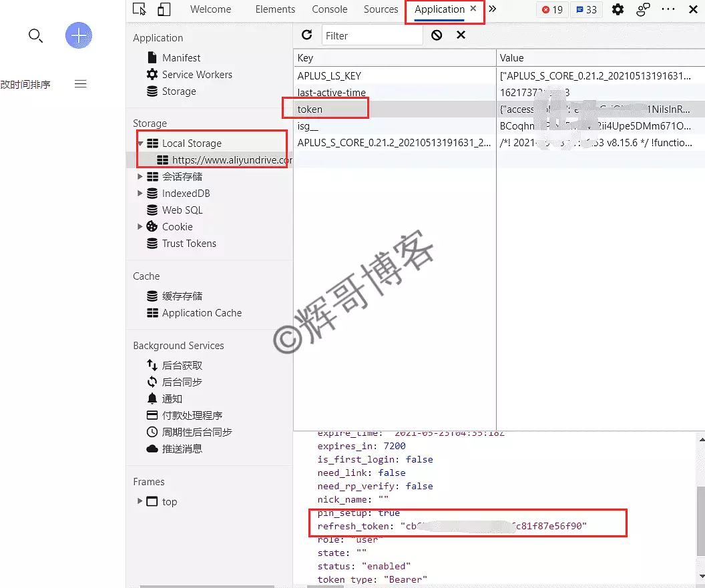Focus the Filter input field
This screenshot has width=705, height=588.
[373, 35]
